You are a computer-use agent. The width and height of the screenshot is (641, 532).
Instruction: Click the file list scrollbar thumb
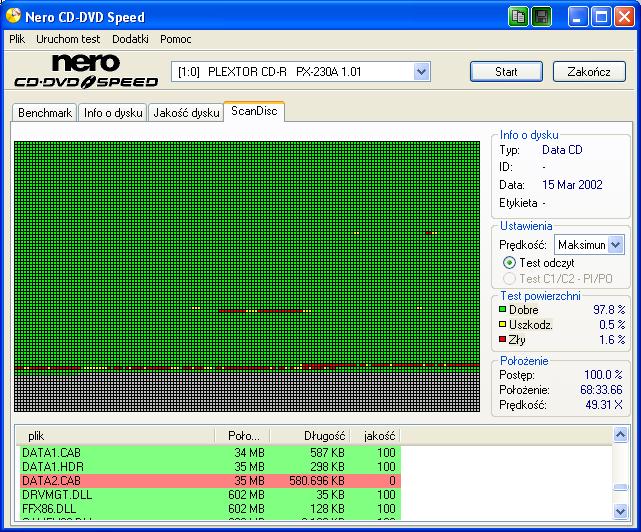[x=621, y=487]
